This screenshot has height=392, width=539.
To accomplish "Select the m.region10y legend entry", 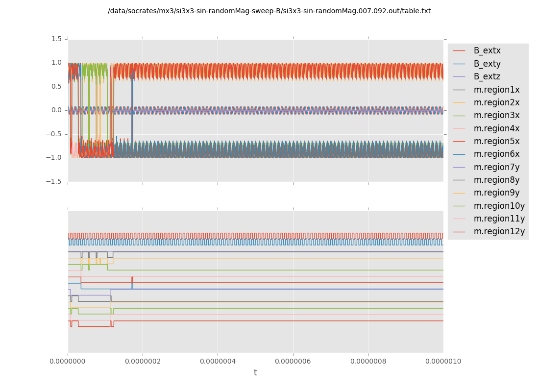I will [x=499, y=206].
